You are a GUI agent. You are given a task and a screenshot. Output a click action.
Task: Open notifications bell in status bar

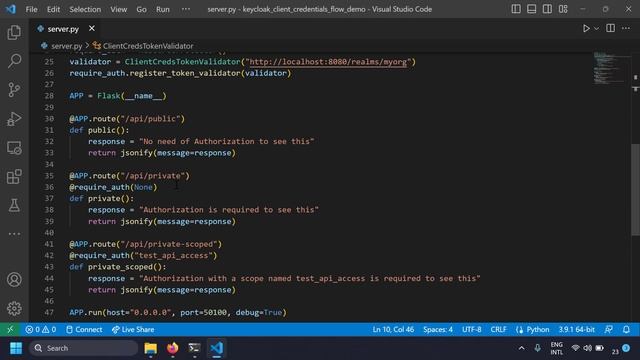pos(626,330)
